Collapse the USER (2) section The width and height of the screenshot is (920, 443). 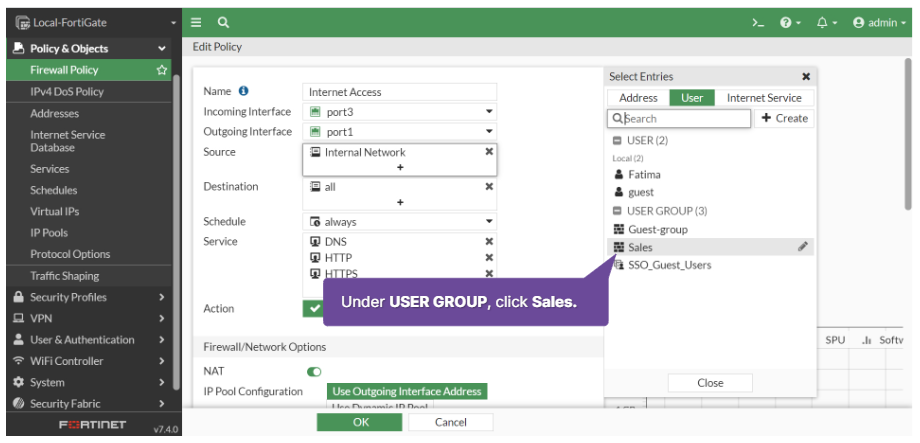617,141
